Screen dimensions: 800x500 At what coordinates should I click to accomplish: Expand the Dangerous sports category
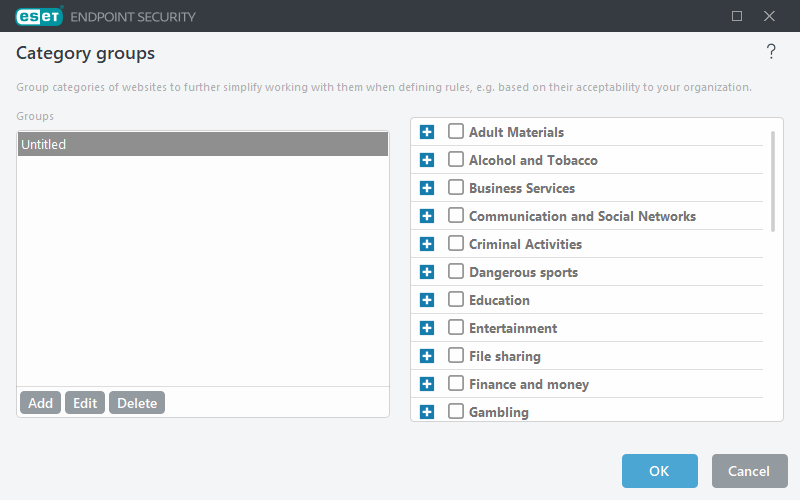(x=427, y=272)
